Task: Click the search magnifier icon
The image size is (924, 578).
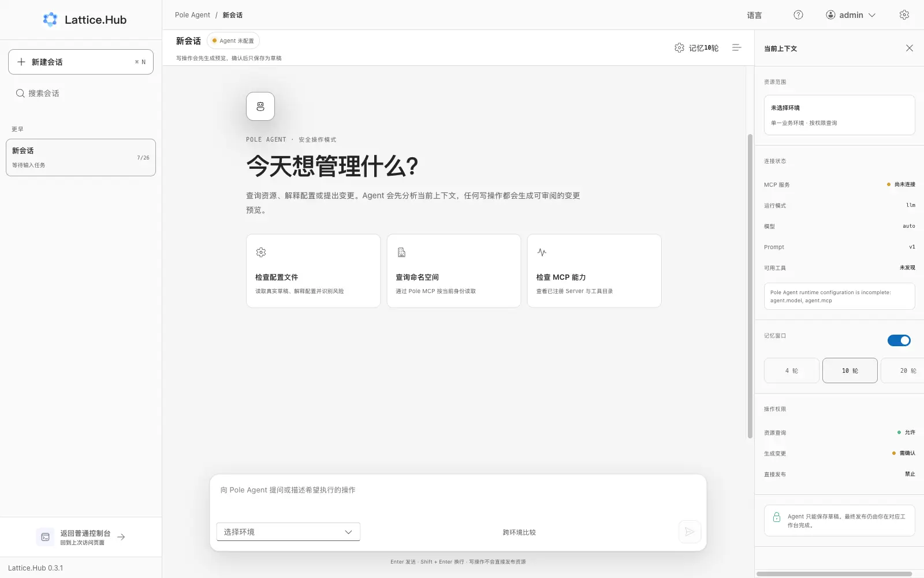Action: (20, 93)
